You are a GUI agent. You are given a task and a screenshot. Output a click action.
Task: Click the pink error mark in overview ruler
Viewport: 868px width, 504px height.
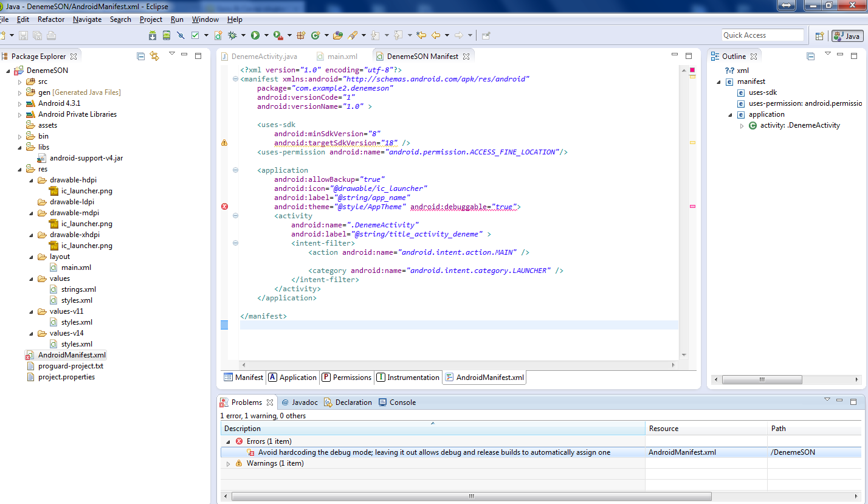[692, 207]
